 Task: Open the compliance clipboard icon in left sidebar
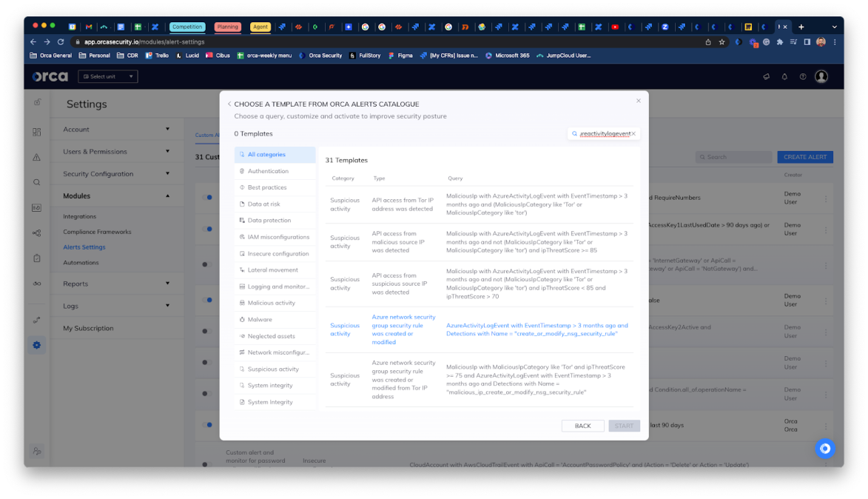click(36, 258)
